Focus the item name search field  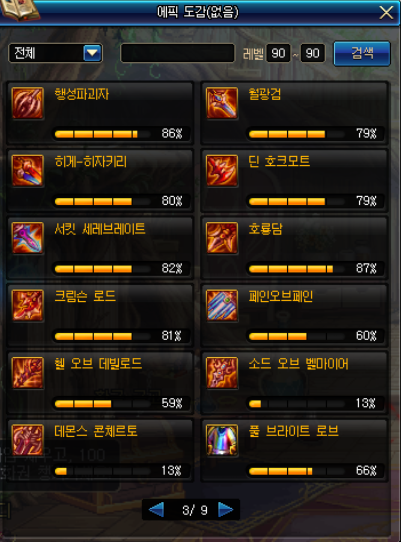(177, 53)
